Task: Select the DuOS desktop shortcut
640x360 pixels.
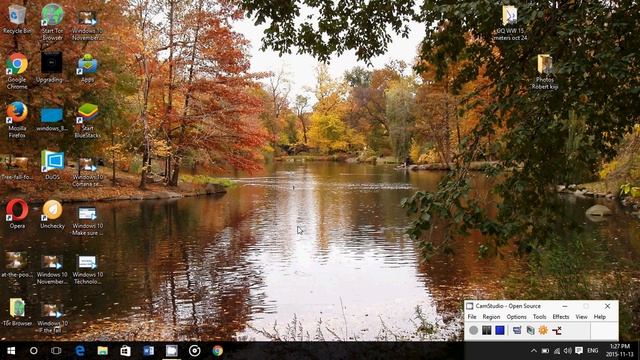Action: coord(52,165)
